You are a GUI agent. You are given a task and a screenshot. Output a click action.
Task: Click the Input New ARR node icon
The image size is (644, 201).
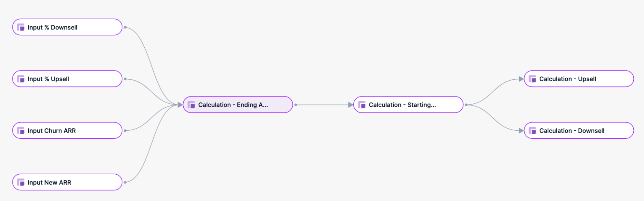[x=21, y=182]
